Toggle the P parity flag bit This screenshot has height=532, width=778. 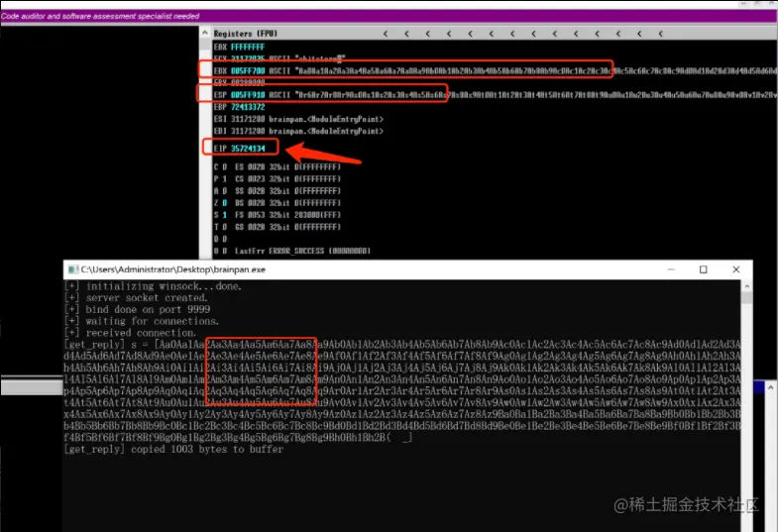click(224, 179)
